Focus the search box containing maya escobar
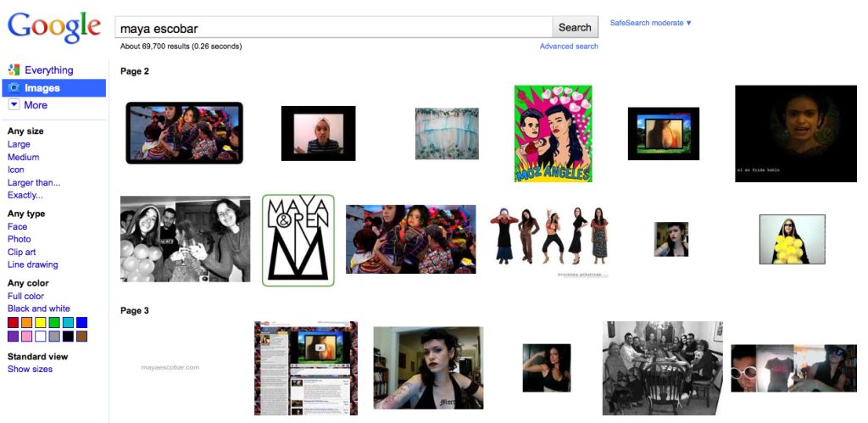The width and height of the screenshot is (868, 423). pyautogui.click(x=333, y=27)
